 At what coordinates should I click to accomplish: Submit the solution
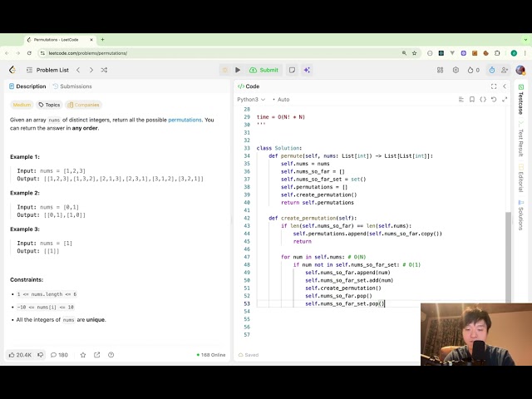tap(264, 70)
